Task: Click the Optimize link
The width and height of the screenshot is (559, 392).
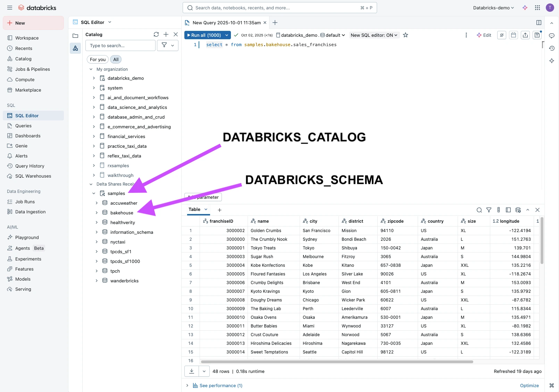Action: click(x=529, y=385)
